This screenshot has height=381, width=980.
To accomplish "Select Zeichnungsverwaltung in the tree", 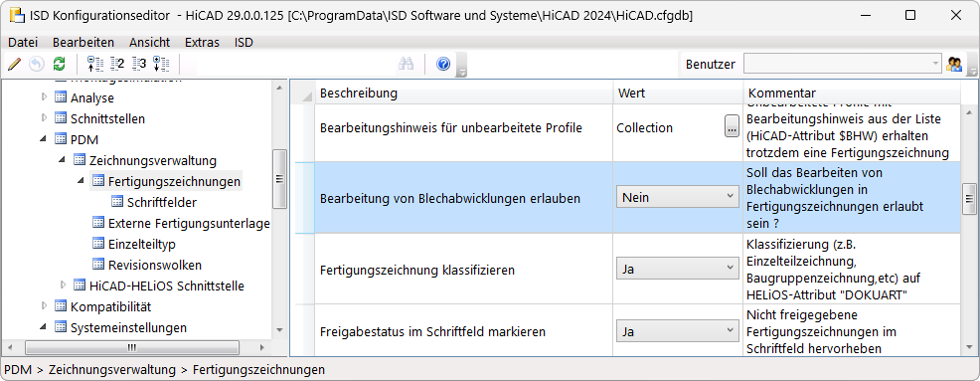I will (152, 161).
